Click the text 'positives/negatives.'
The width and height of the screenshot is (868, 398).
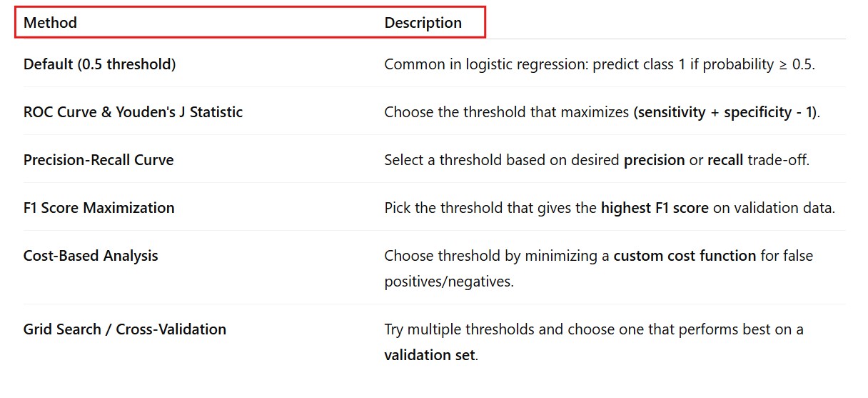point(448,282)
